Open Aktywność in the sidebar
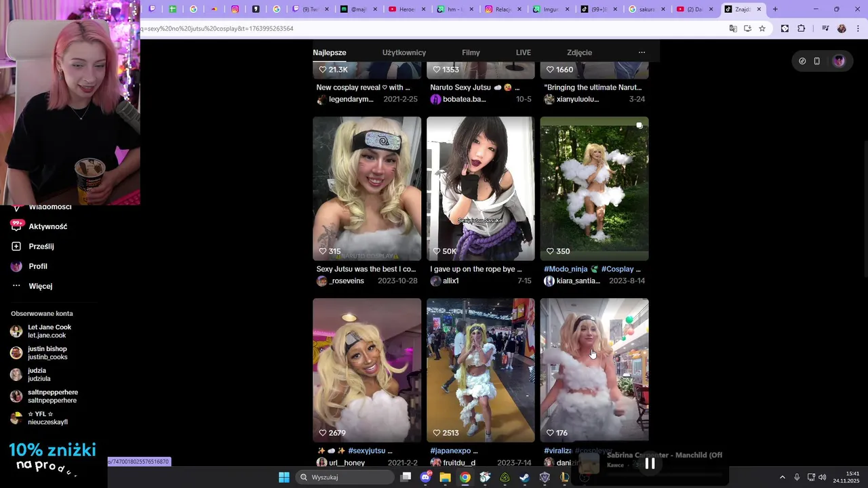This screenshot has width=868, height=488. [47, 226]
